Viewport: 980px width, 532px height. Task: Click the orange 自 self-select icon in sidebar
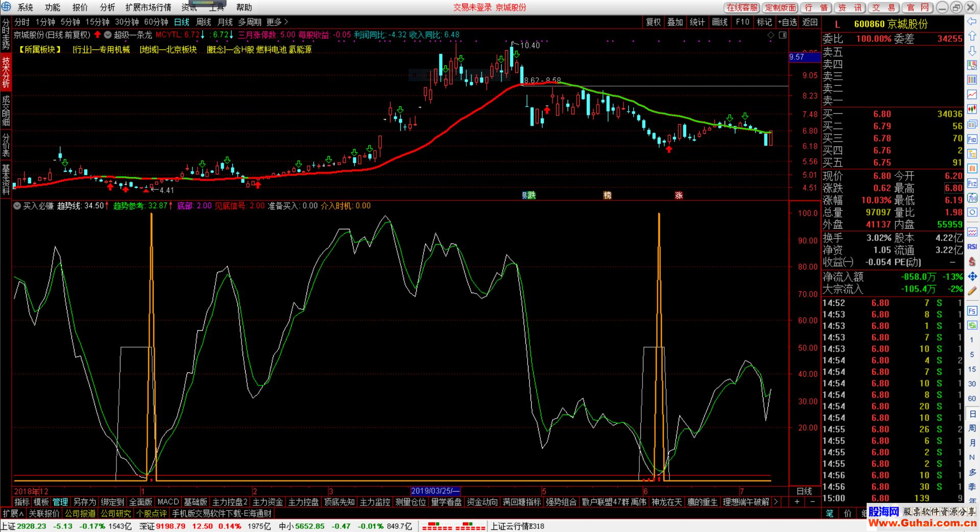pyautogui.click(x=972, y=169)
